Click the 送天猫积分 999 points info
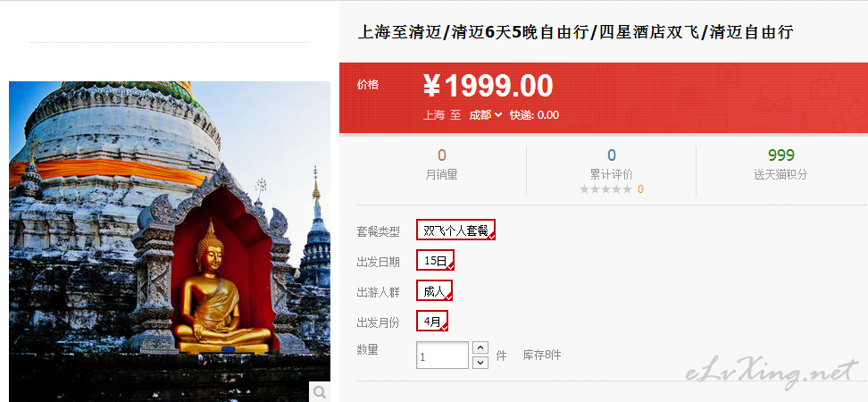 (780, 165)
